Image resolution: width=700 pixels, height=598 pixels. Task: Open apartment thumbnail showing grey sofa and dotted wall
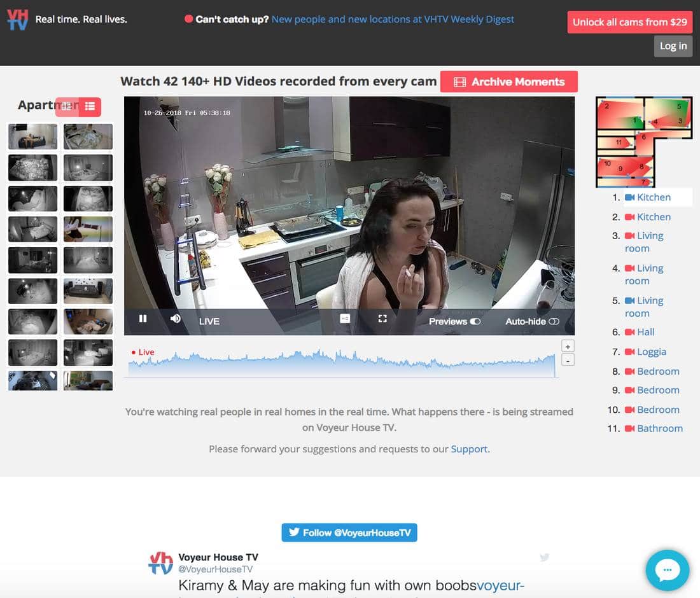coord(88,291)
